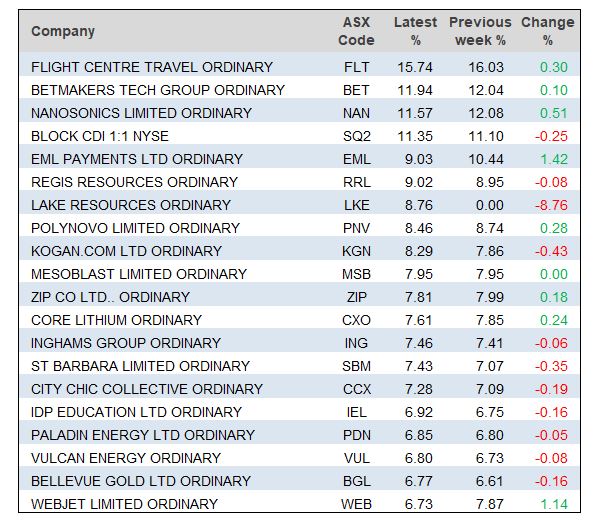601x528 pixels.
Task: Click the Change % column header
Action: click(x=548, y=31)
